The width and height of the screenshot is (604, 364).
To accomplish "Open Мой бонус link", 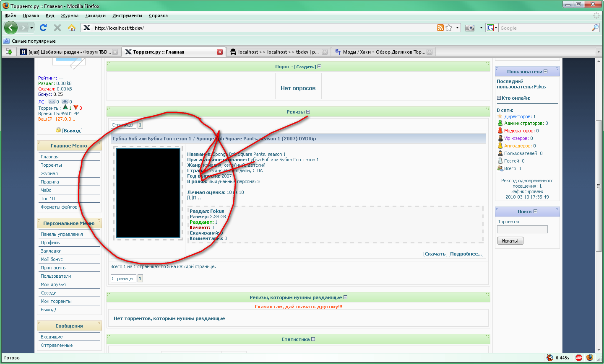I will [x=52, y=259].
